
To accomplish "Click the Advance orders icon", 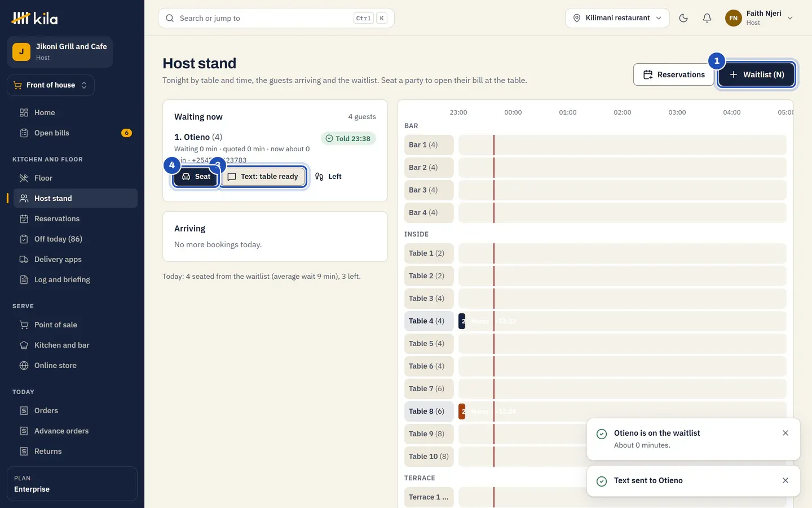I will (24, 431).
